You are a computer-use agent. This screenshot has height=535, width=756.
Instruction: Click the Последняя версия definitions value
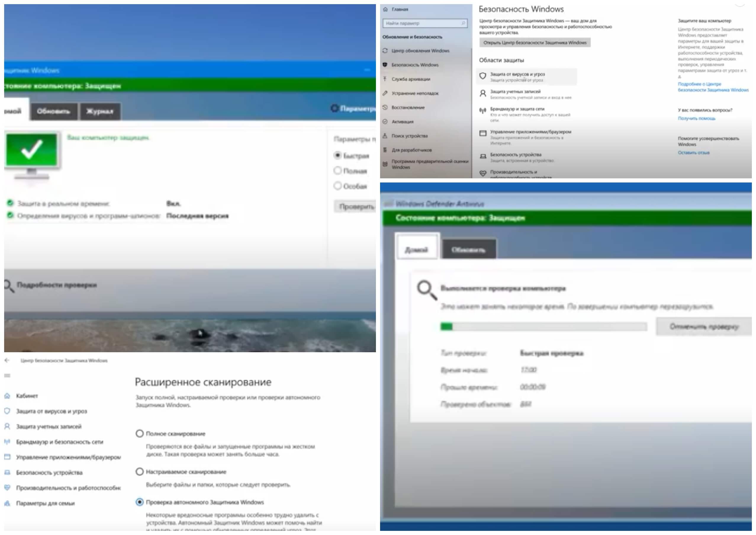point(197,216)
